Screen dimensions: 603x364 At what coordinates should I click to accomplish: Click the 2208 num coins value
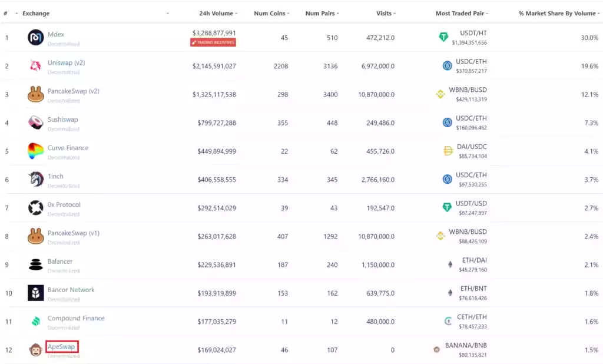pos(281,66)
